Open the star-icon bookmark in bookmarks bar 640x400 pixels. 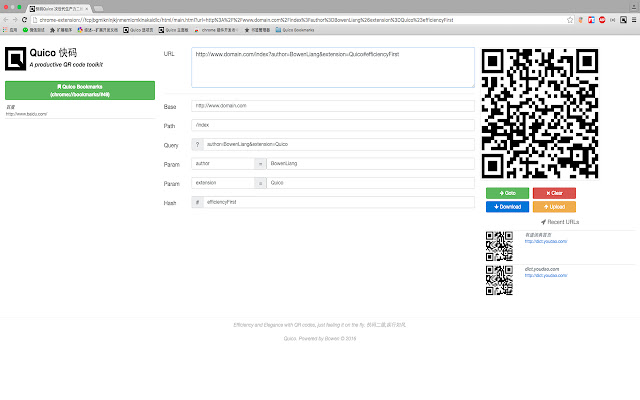point(257,30)
